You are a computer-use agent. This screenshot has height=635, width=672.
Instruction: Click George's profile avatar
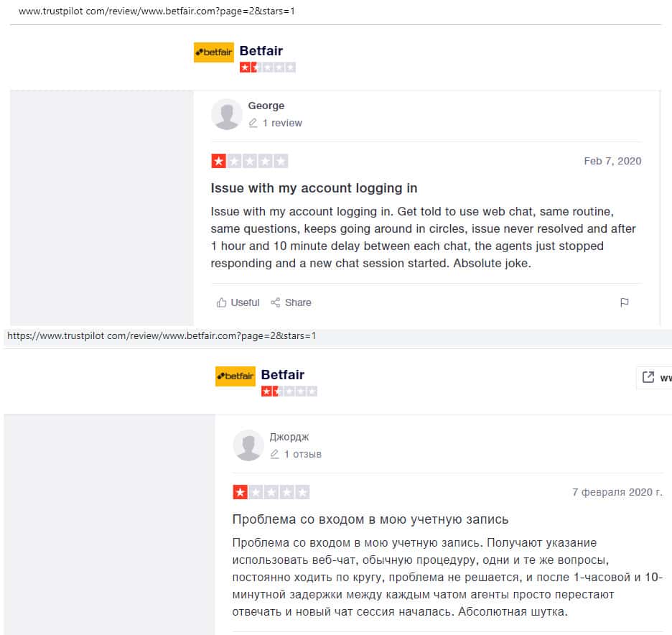[x=227, y=114]
